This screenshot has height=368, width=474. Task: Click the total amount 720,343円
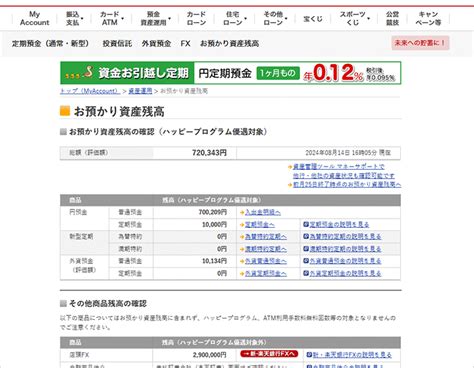click(x=209, y=153)
